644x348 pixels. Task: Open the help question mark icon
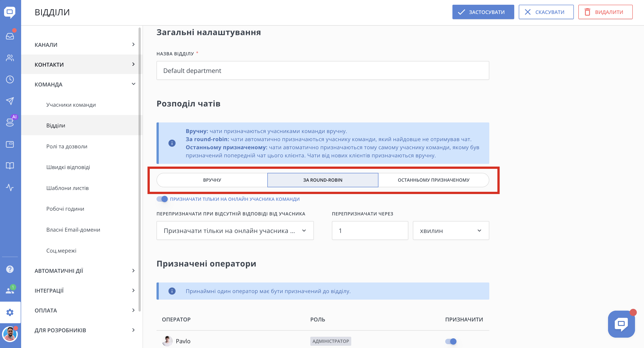[x=10, y=269]
